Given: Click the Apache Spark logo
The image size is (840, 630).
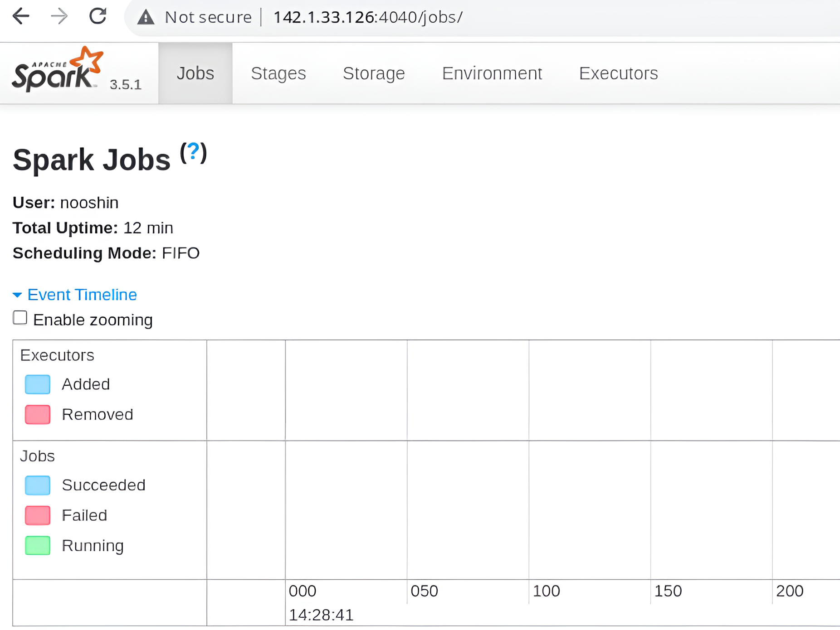Looking at the screenshot, I should 54,72.
